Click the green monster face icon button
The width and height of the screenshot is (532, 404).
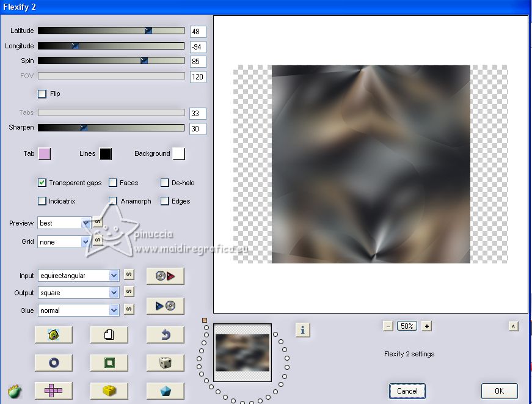54,335
